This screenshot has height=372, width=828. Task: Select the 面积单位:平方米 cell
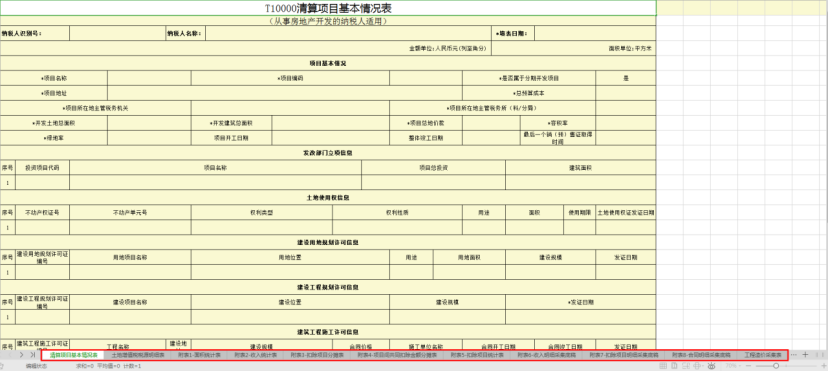click(574, 48)
